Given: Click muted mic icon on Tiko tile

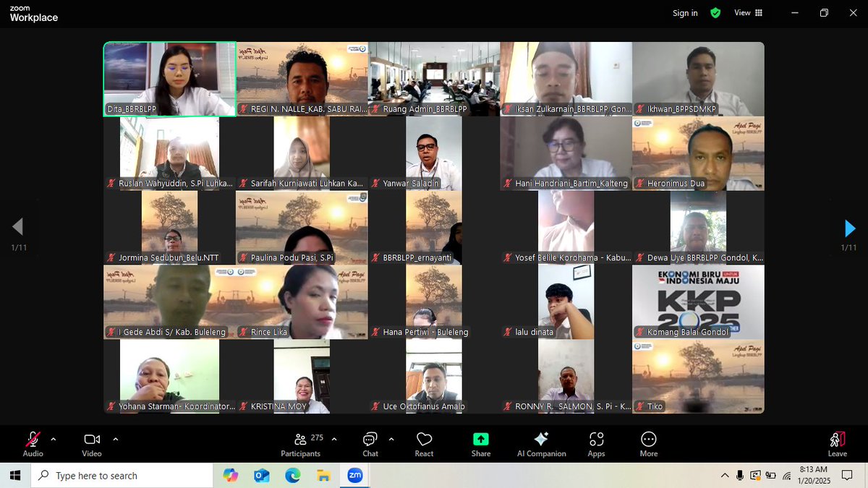Looking at the screenshot, I should 641,406.
